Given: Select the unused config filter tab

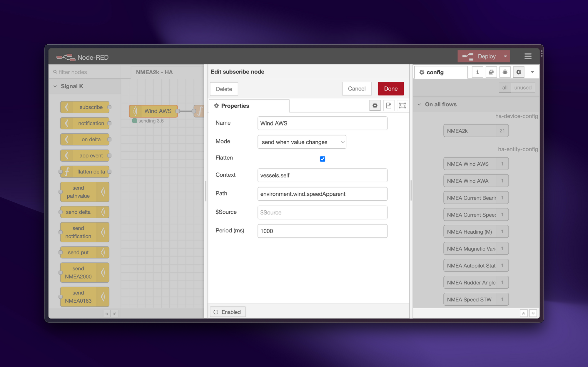Looking at the screenshot, I should [522, 88].
